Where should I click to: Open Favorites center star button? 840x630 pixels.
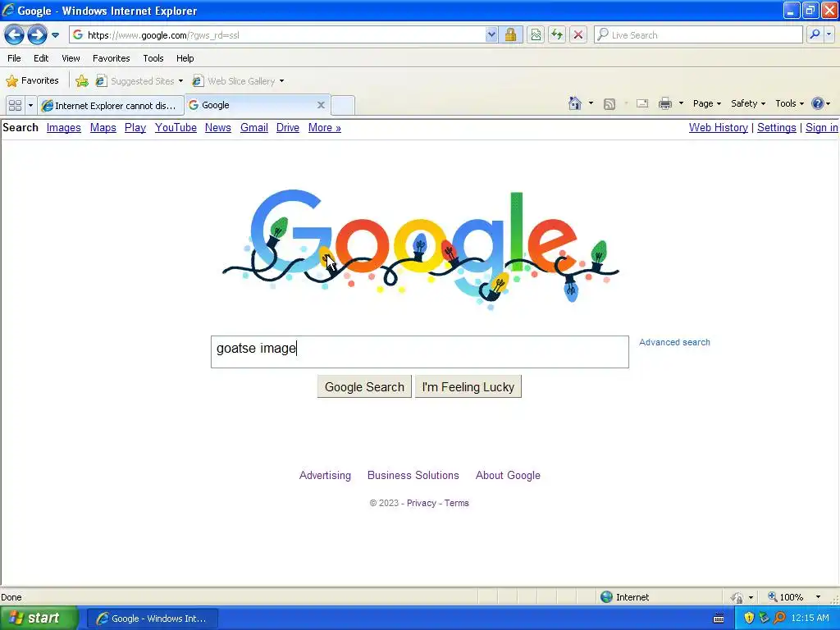point(32,81)
